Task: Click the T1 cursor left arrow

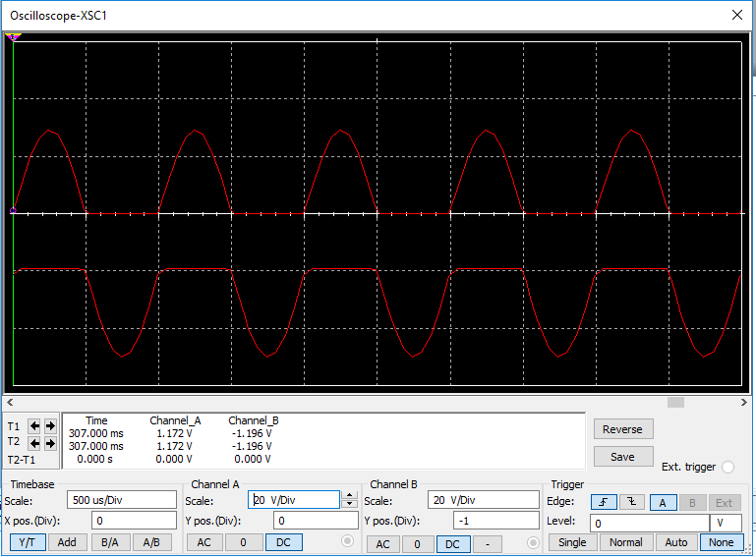Action: pyautogui.click(x=34, y=426)
